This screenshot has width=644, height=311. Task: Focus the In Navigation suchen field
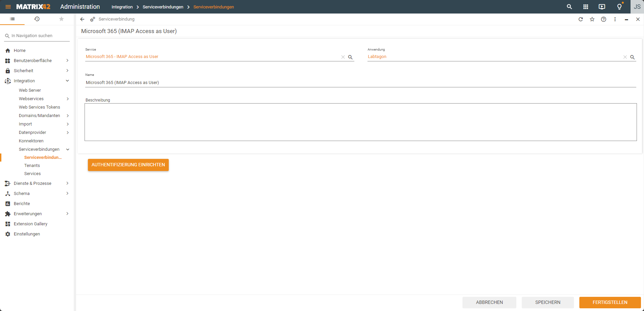tap(37, 36)
